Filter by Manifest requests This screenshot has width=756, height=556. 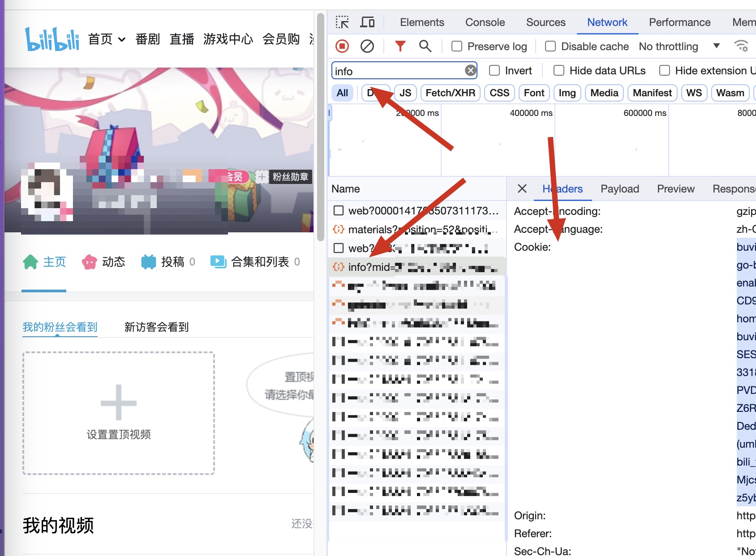(x=652, y=93)
